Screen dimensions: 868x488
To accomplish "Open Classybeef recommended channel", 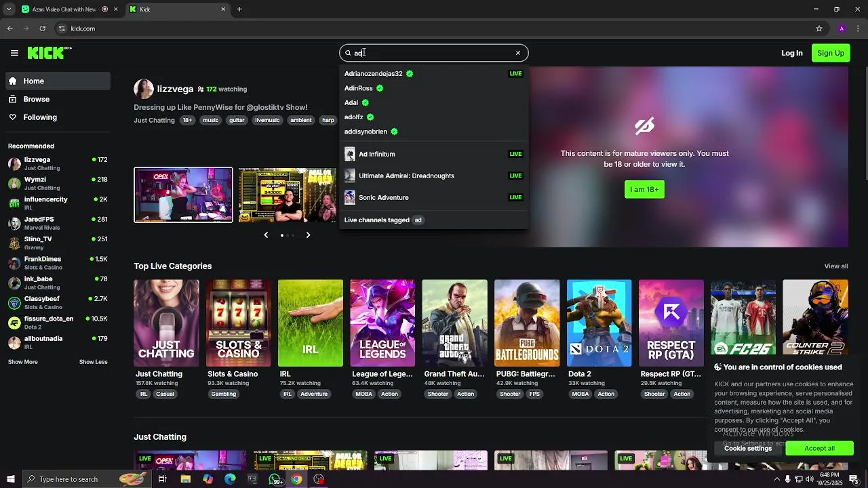I will [x=58, y=302].
